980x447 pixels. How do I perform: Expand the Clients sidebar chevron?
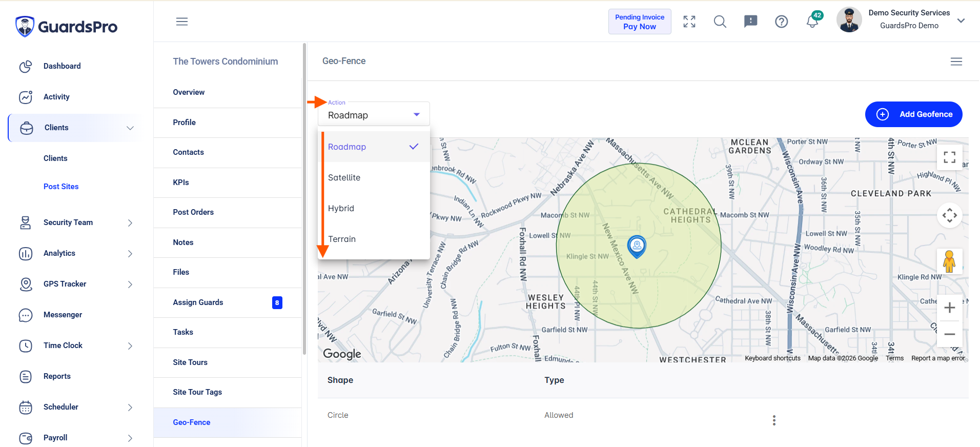click(x=130, y=128)
